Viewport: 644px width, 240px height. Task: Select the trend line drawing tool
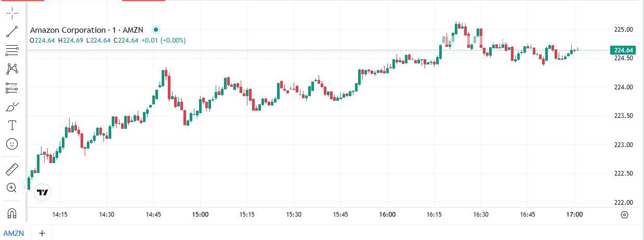[12, 32]
